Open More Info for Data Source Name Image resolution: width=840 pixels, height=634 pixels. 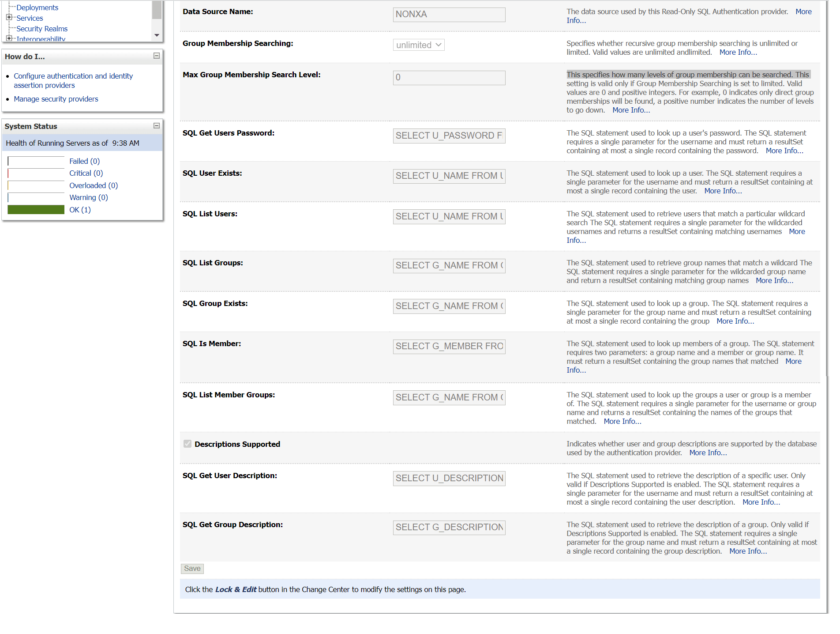(x=804, y=11)
